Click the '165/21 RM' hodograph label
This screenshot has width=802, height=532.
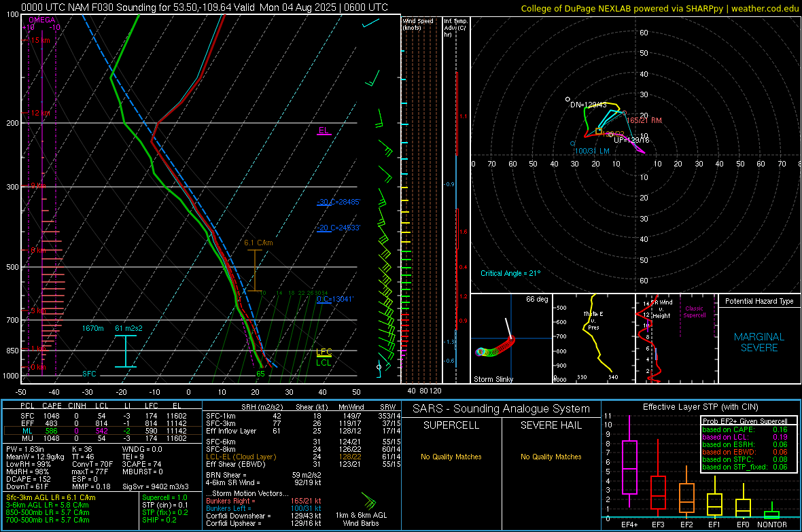tap(644, 121)
